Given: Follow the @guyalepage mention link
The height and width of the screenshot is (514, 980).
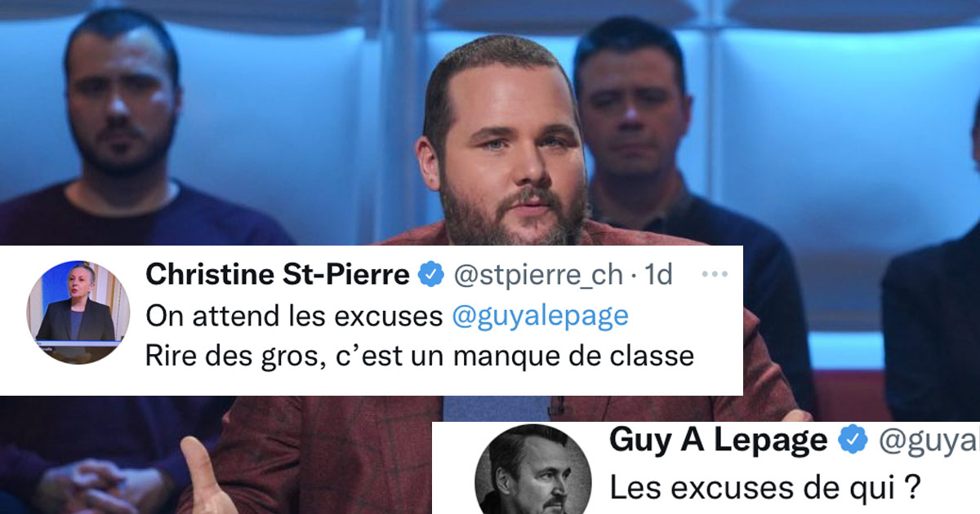Looking at the screenshot, I should (540, 317).
